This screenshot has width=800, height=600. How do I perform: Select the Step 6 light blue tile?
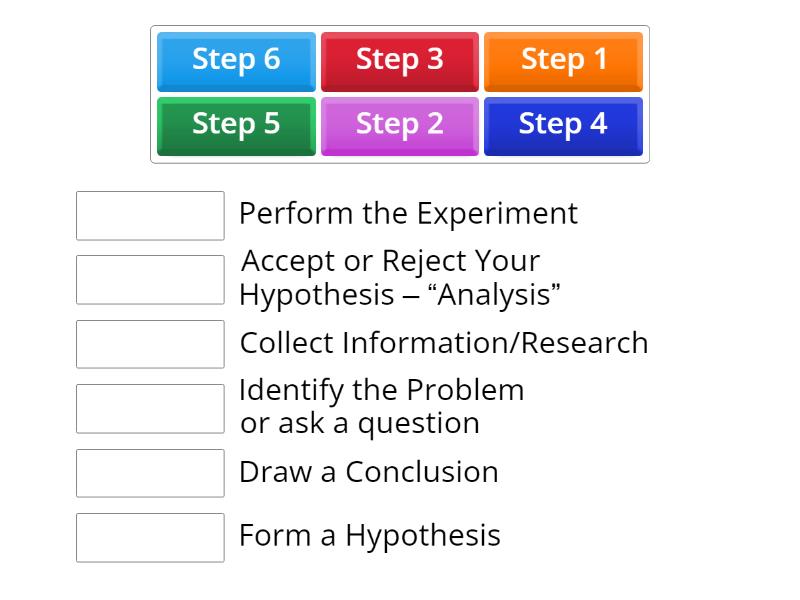pos(236,60)
